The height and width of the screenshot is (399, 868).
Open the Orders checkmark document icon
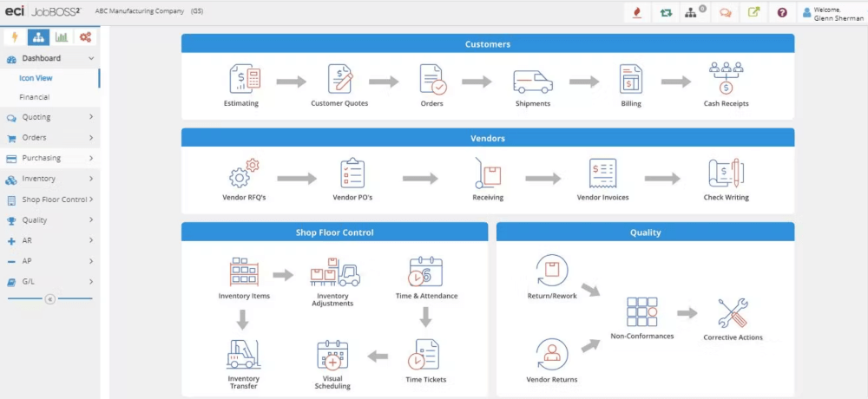point(432,79)
